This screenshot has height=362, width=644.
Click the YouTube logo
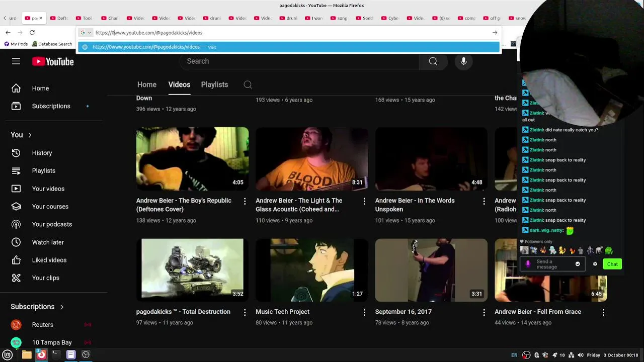pos(53,61)
